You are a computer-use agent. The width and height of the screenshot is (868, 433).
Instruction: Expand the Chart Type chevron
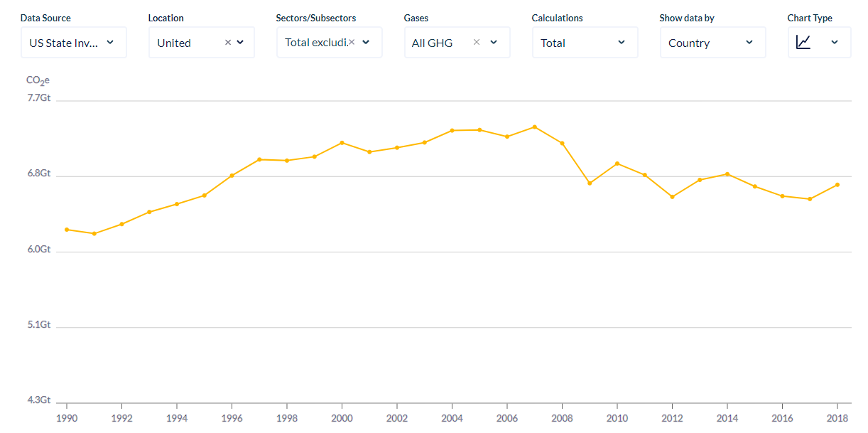(835, 43)
